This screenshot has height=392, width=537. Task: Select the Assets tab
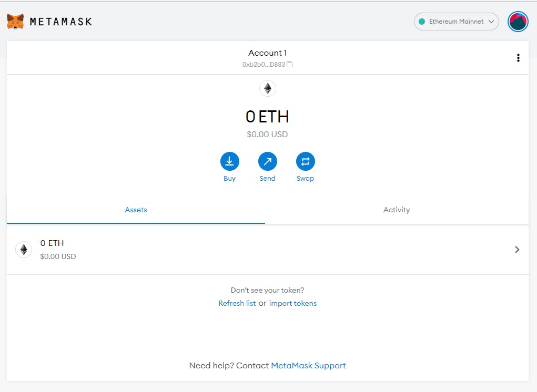point(136,210)
